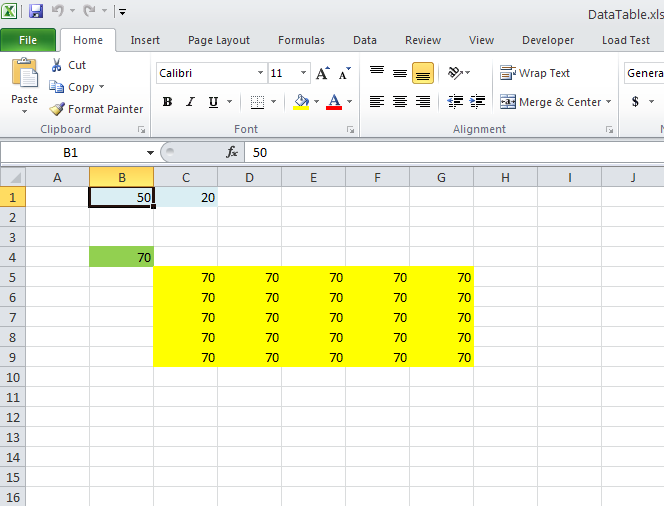Viewport: 664px width, 506px height.
Task: Open the Page Layout tab
Action: click(x=219, y=40)
